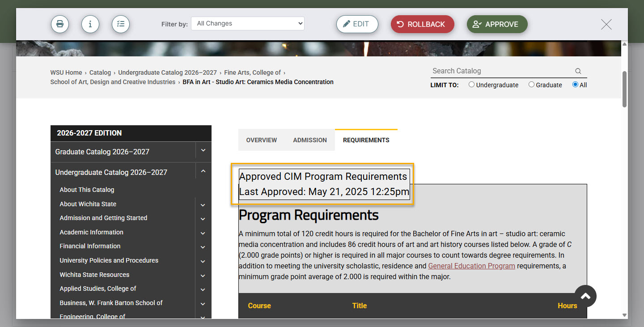Expand Financial Information chevron
Screen dimensions: 644x327
point(203,247)
